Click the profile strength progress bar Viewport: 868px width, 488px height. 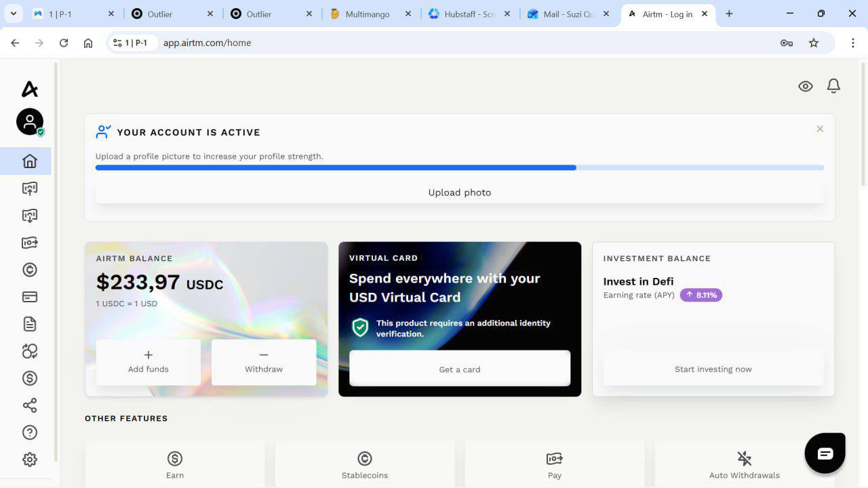coord(460,167)
